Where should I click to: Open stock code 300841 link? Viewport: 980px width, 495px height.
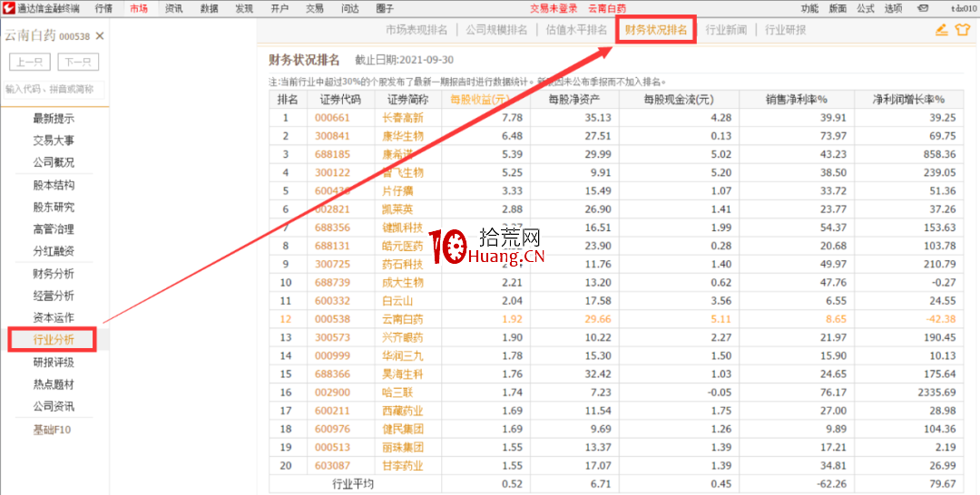[x=332, y=135]
